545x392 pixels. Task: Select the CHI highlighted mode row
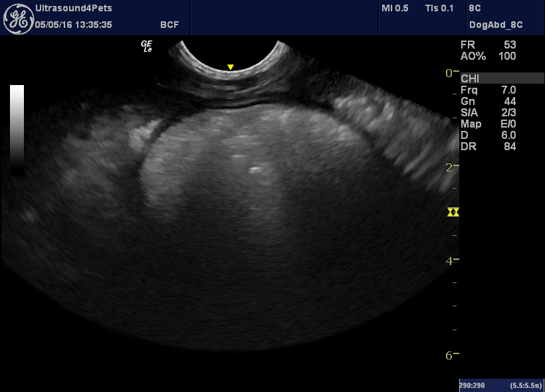pos(502,78)
